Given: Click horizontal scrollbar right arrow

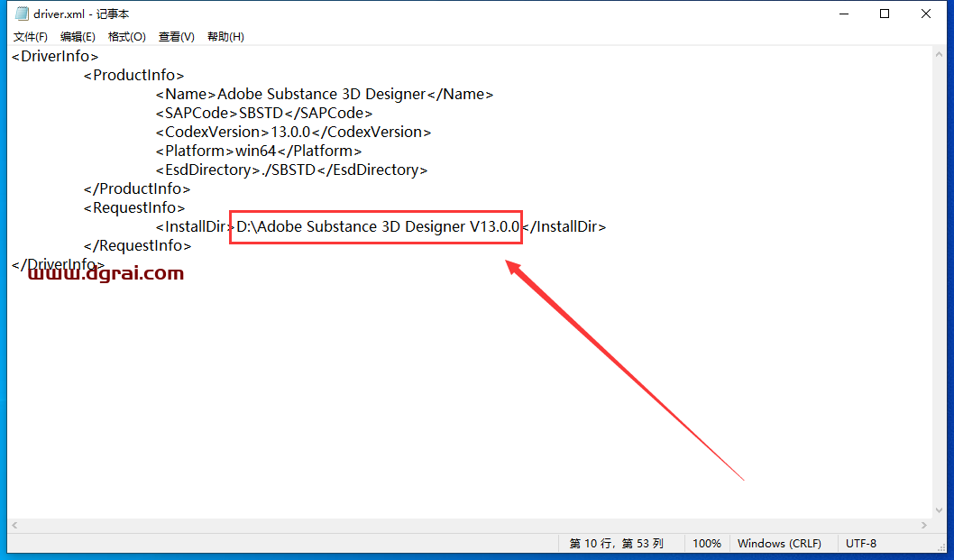Looking at the screenshot, I should (924, 525).
